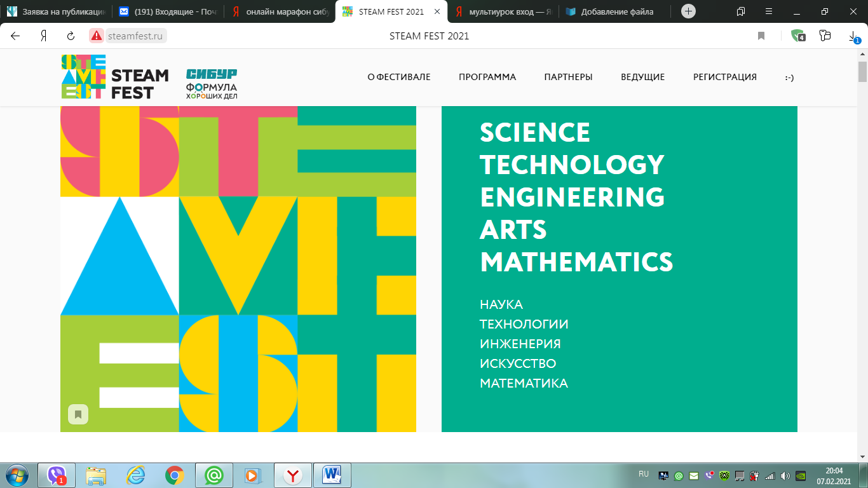Switch to the «Добавление файла» tab

614,11
